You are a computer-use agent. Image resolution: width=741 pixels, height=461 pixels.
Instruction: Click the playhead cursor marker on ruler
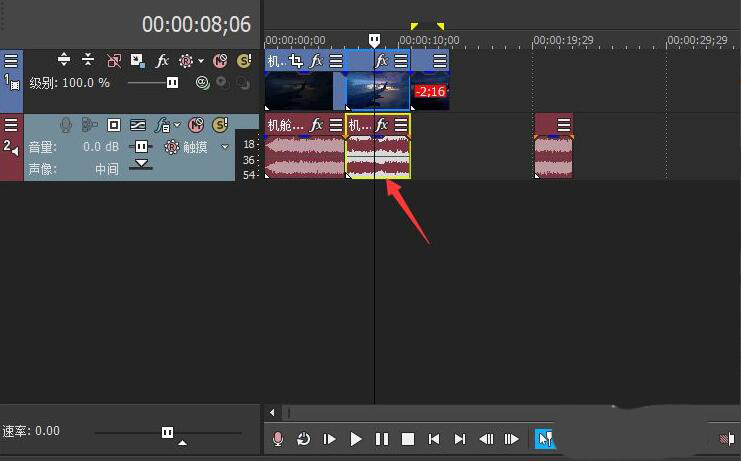(374, 40)
